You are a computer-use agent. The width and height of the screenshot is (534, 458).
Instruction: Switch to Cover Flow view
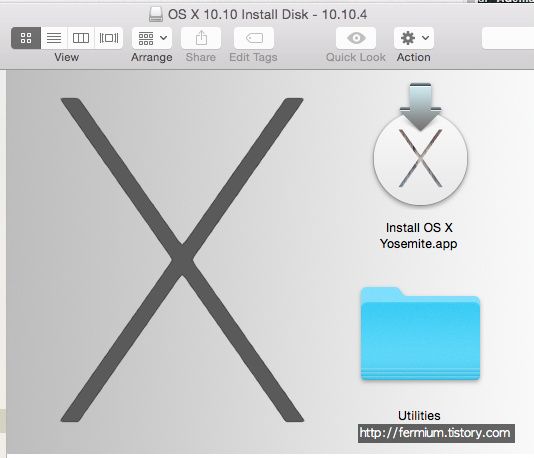[x=109, y=38]
